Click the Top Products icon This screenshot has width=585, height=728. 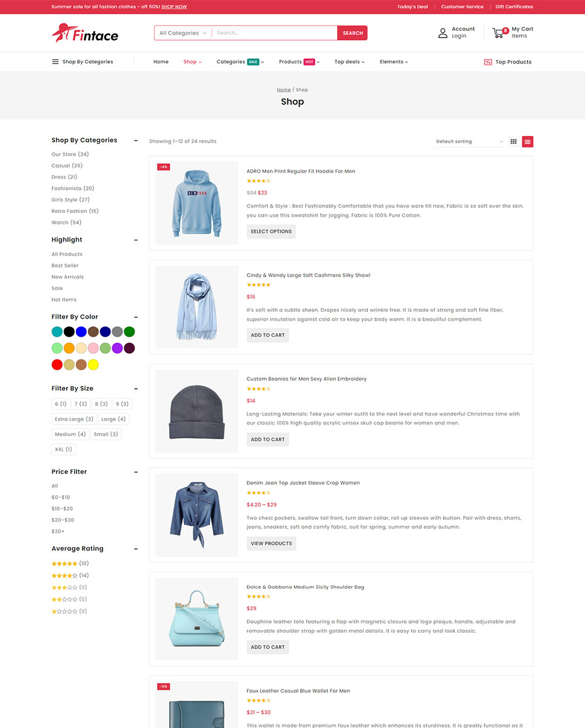tap(488, 62)
